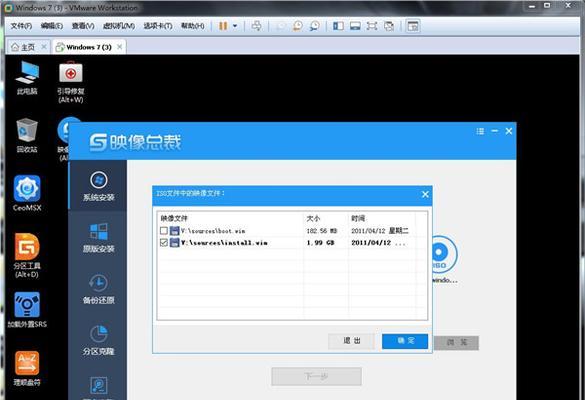Select the 此电脑 desktop icon
Image resolution: width=585 pixels, height=400 pixels.
[x=27, y=78]
